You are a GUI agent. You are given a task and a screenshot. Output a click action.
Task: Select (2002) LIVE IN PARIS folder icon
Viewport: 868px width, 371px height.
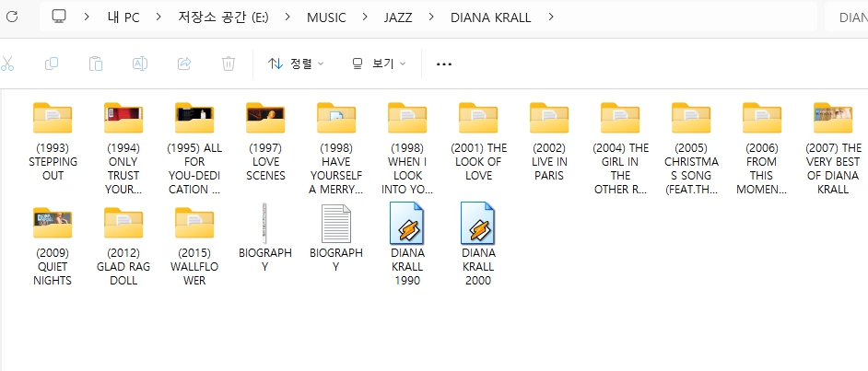pyautogui.click(x=549, y=118)
